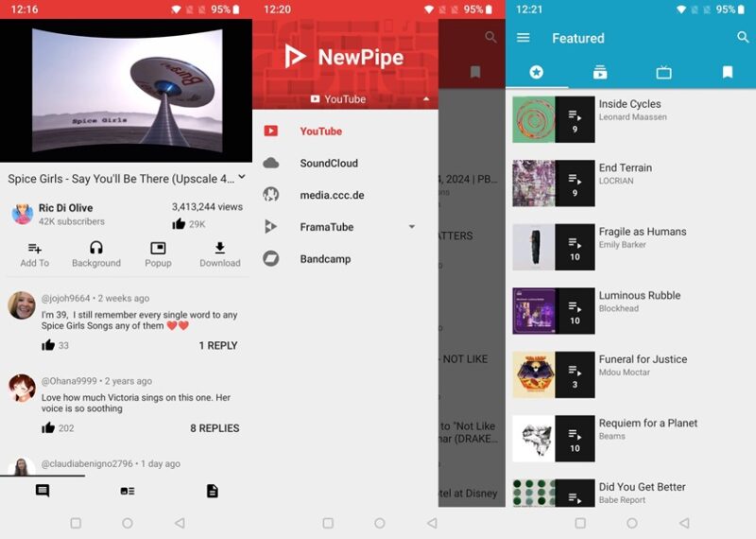The image size is (756, 539).
Task: Select media.ccc.de service
Action: coord(345,195)
